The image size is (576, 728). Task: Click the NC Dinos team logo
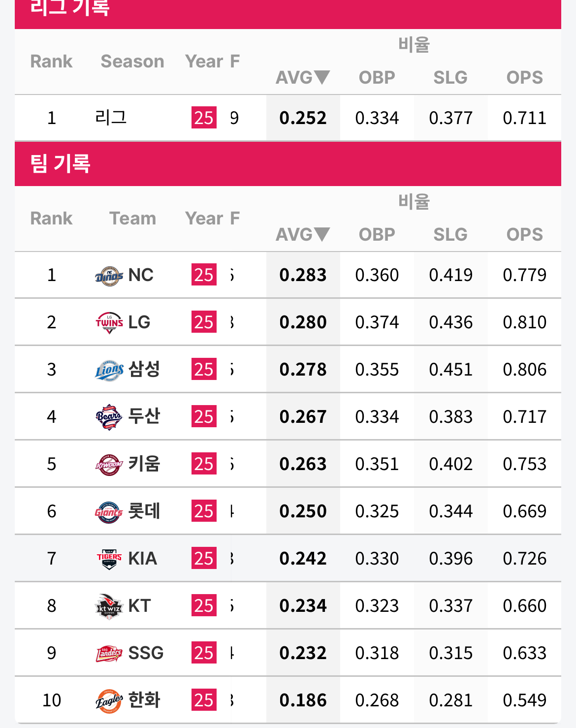[109, 276]
